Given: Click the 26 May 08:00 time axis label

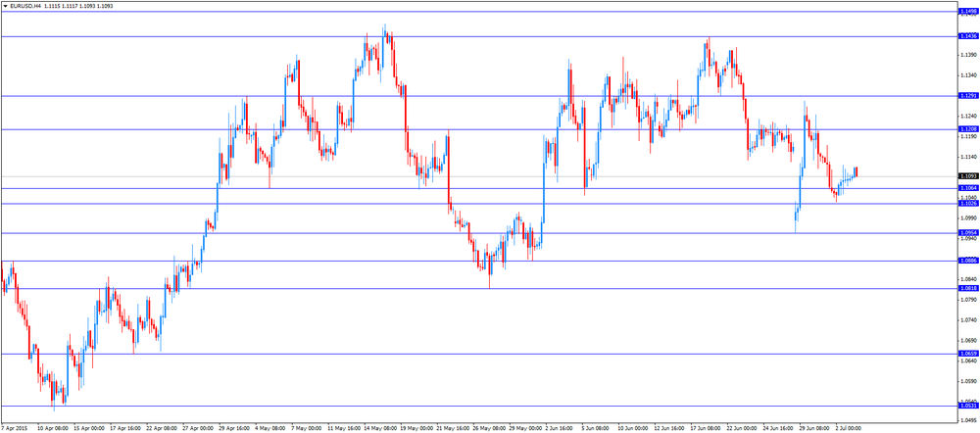Looking at the screenshot, I should point(491,429).
